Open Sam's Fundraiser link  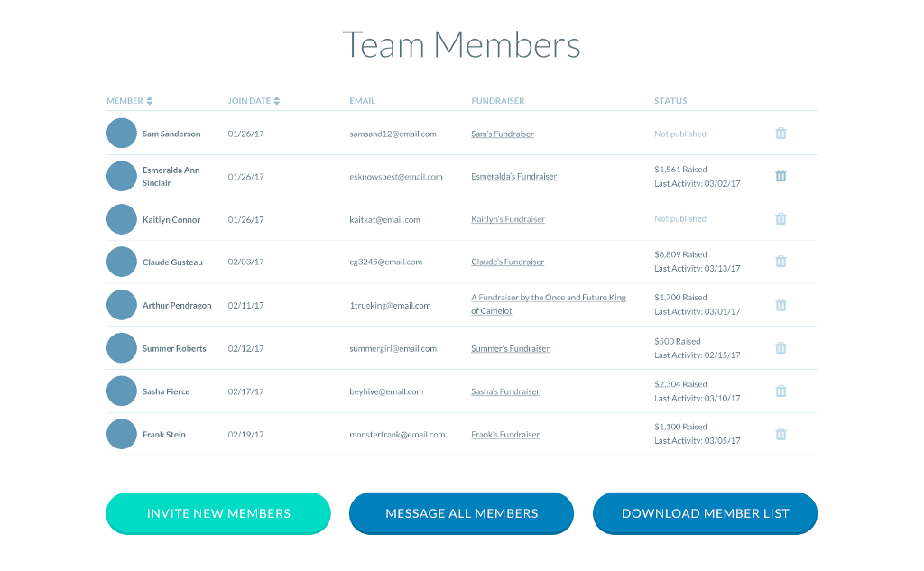click(x=502, y=134)
